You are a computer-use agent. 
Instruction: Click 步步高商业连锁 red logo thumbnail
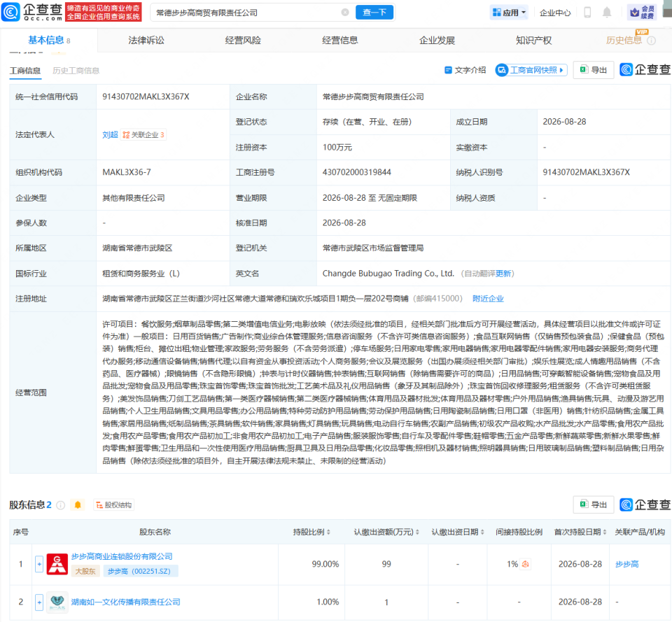(x=57, y=564)
